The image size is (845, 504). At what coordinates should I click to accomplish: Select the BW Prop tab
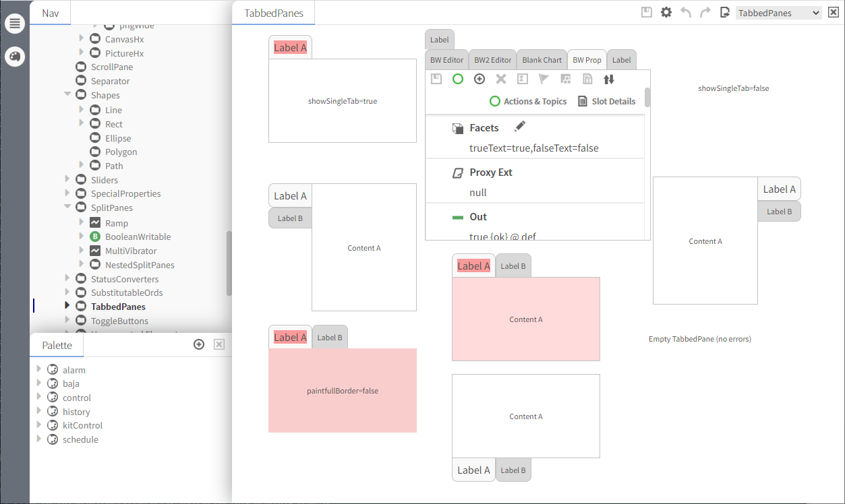click(587, 60)
